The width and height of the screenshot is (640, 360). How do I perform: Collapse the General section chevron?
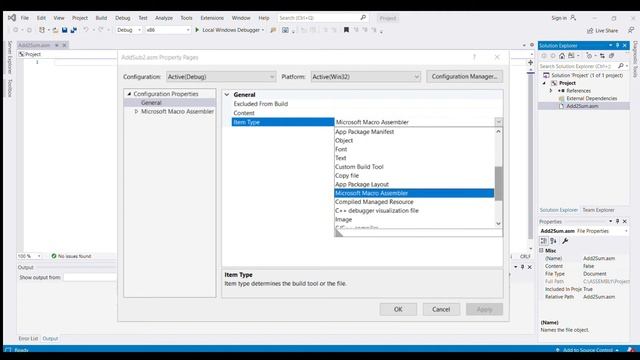tap(227, 94)
